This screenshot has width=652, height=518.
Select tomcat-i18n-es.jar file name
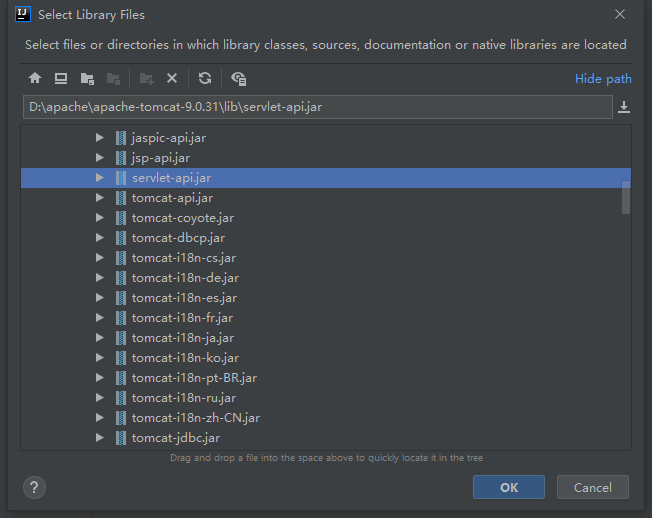tap(185, 297)
